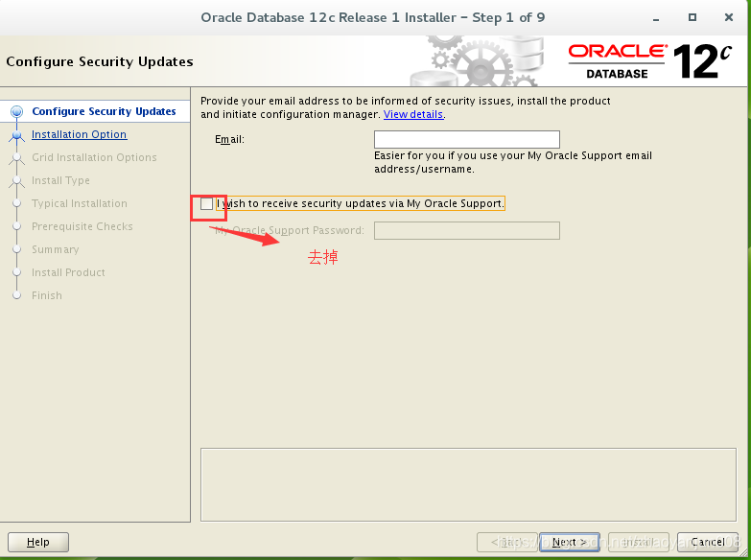Open the Help button
The width and height of the screenshot is (751, 560).
coord(38,542)
